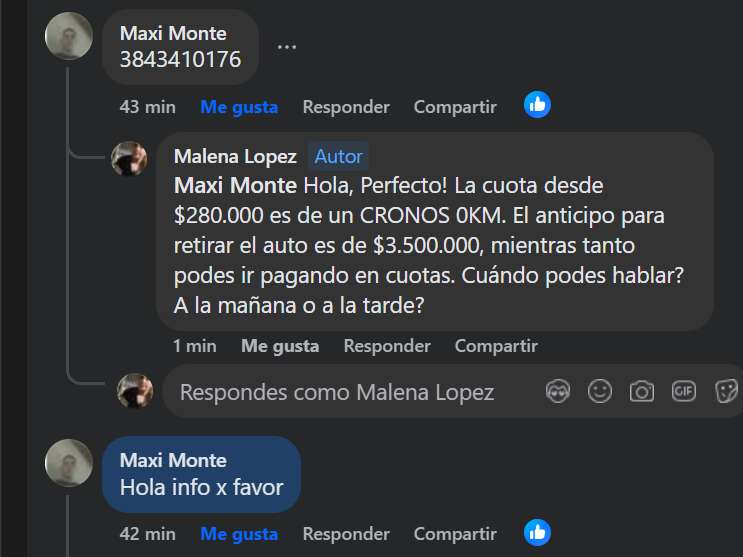Share the 3843410176 comment with Compartir

[x=455, y=107]
